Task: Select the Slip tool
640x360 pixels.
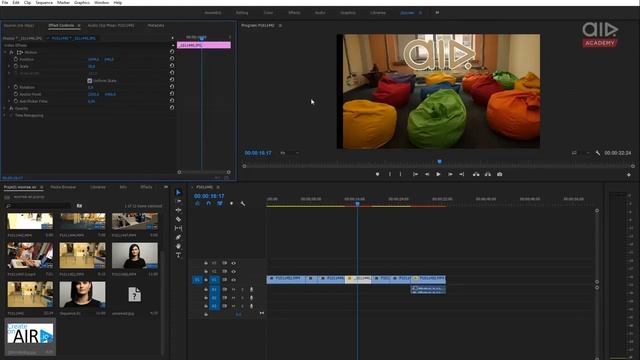Action: pos(178,228)
